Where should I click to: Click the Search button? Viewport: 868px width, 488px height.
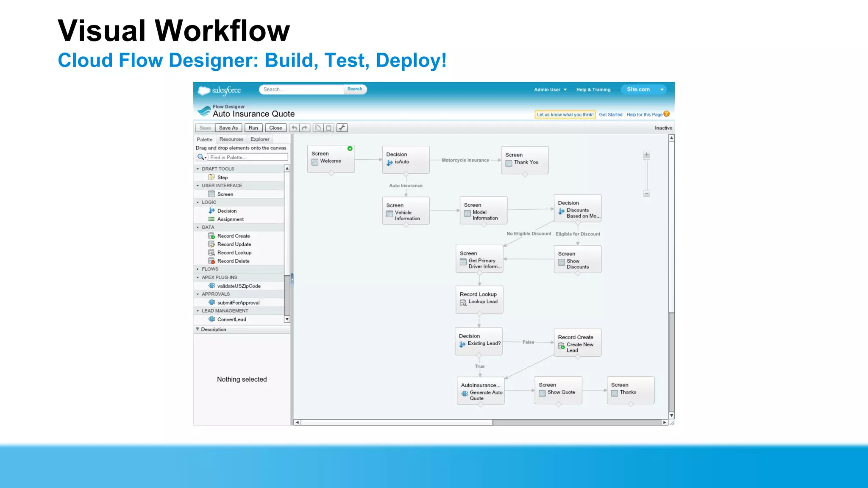(355, 89)
